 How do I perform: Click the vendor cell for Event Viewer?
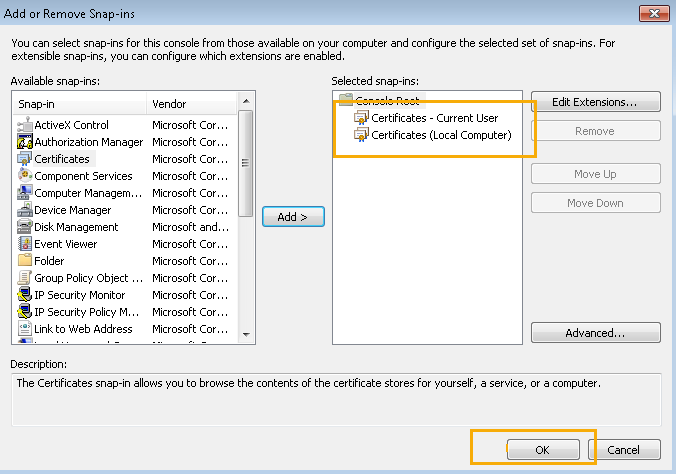click(x=190, y=244)
